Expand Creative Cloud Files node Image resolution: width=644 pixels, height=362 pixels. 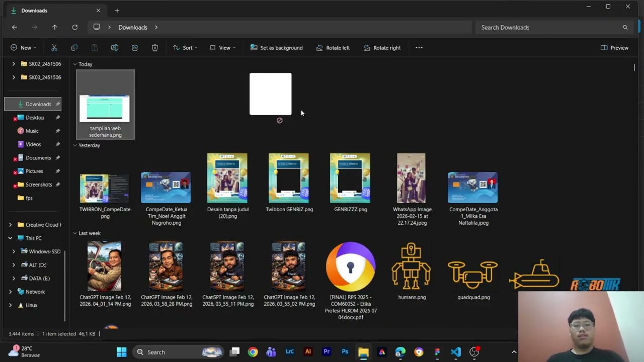[x=10, y=225]
